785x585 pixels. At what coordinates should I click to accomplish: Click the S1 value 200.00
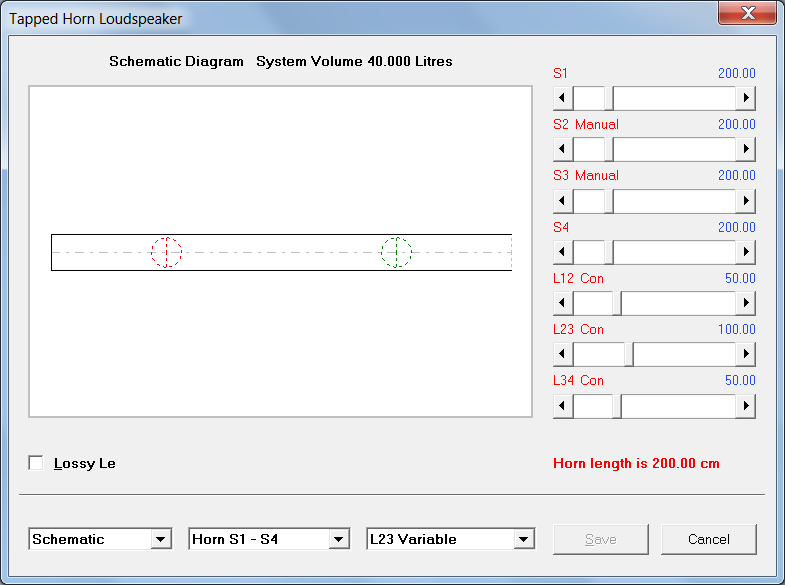click(736, 73)
